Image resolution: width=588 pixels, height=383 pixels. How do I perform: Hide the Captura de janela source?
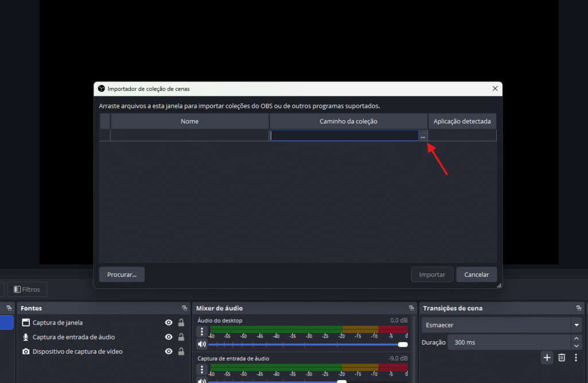(169, 323)
